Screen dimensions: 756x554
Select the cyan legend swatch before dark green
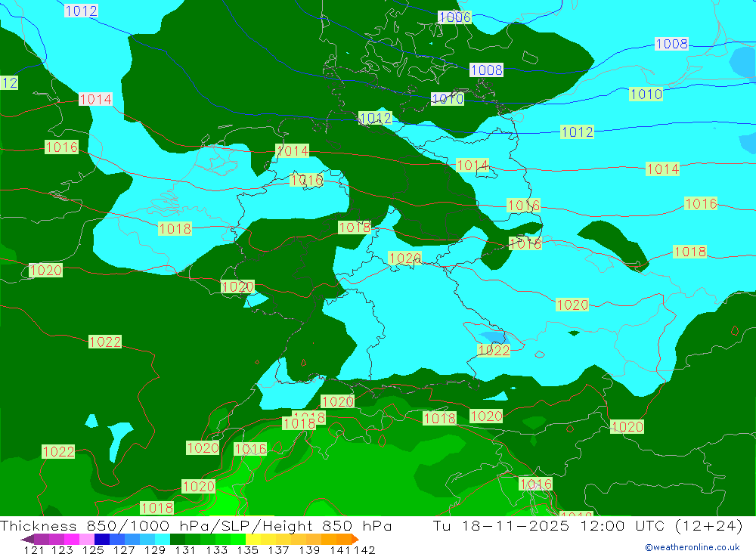tap(163, 539)
